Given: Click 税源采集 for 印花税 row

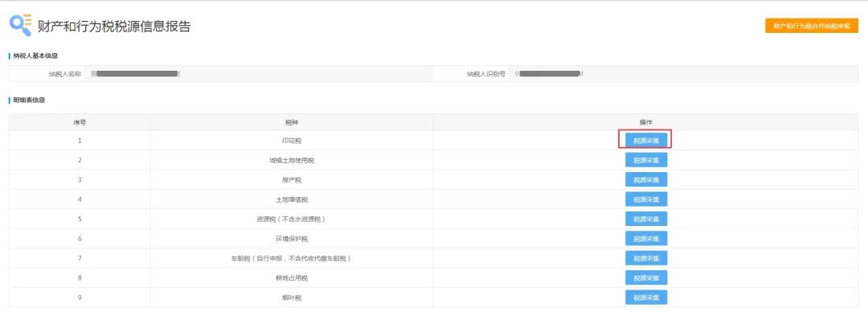Looking at the screenshot, I should pos(646,141).
